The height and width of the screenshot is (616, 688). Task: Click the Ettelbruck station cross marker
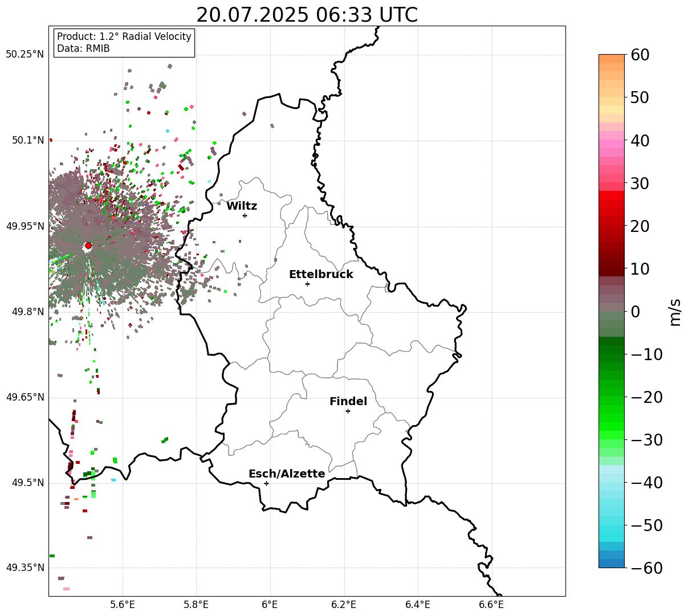(x=307, y=284)
